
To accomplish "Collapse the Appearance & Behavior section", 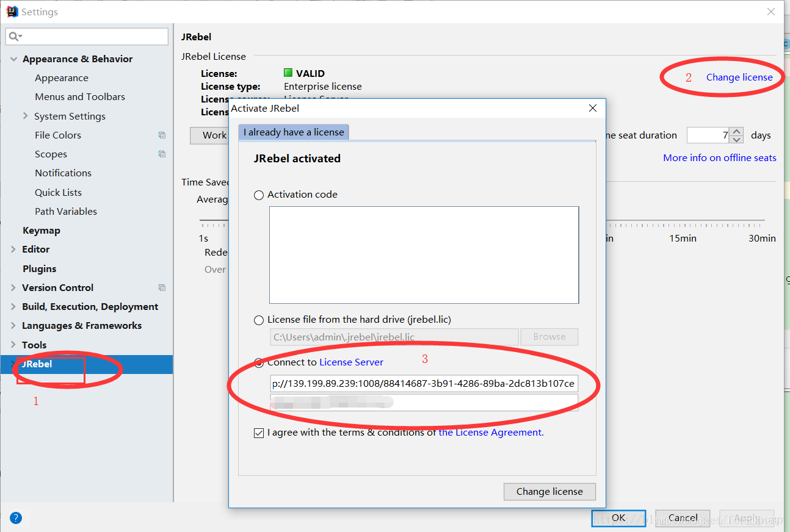I will 13,59.
